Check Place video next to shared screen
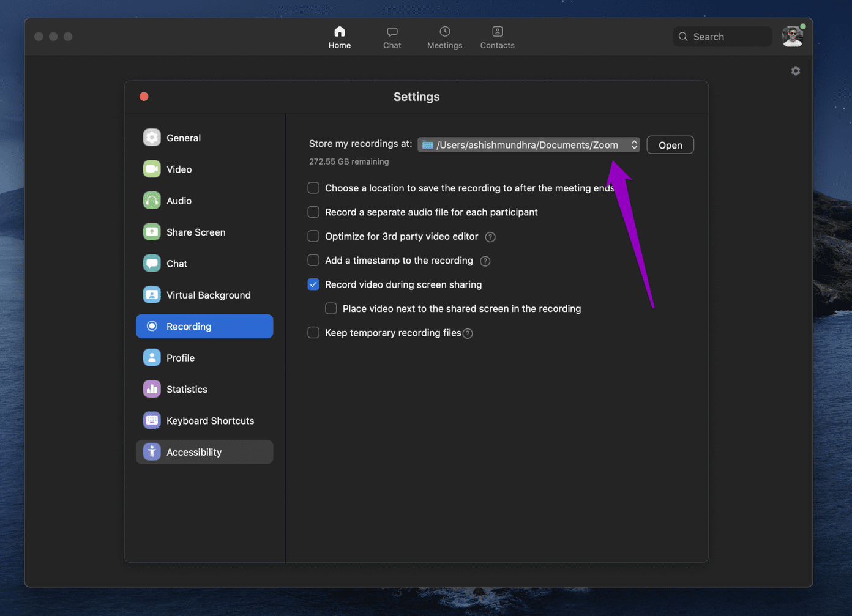Image resolution: width=852 pixels, height=616 pixels. click(x=331, y=308)
